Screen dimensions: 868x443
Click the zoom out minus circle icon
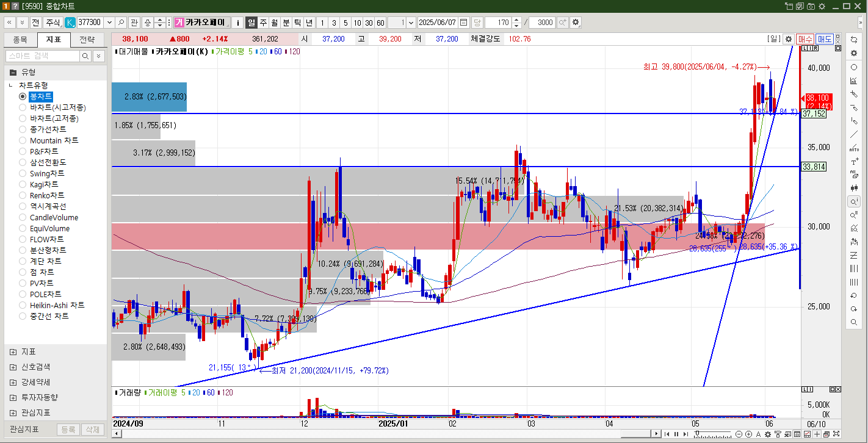(739, 434)
